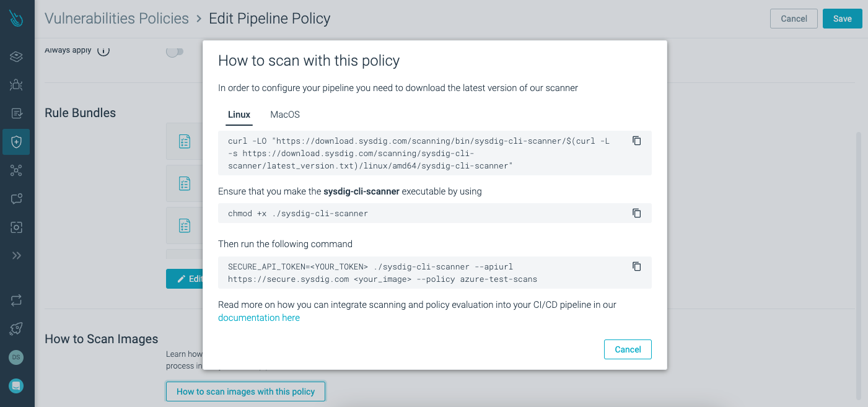Save the pipeline policy
Image resolution: width=868 pixels, height=407 pixels.
(842, 19)
